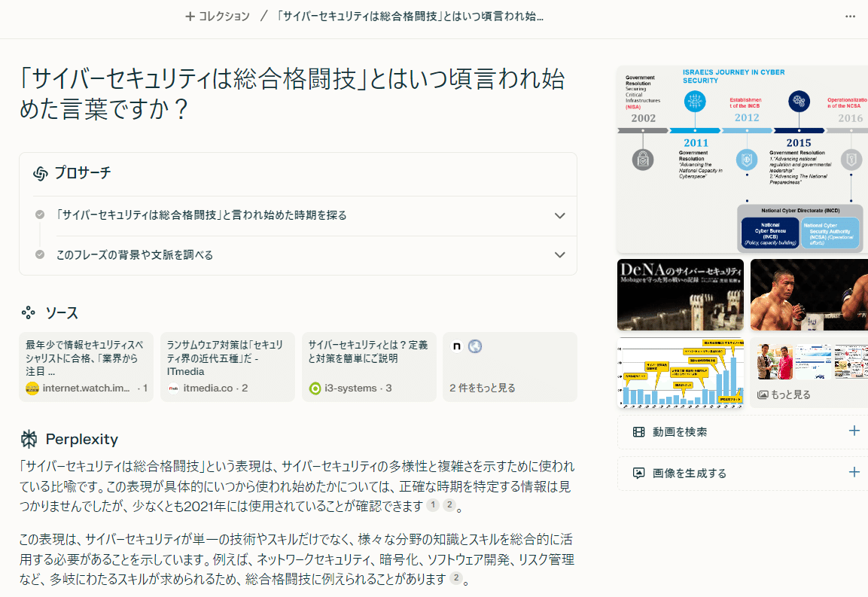Click the i3-systems favicon in third source card
The height and width of the screenshot is (597, 868).
[315, 388]
